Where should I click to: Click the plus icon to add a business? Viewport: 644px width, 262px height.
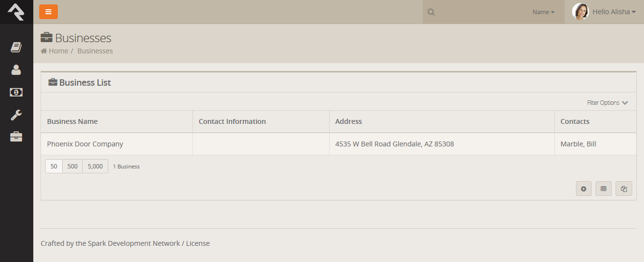click(x=584, y=189)
